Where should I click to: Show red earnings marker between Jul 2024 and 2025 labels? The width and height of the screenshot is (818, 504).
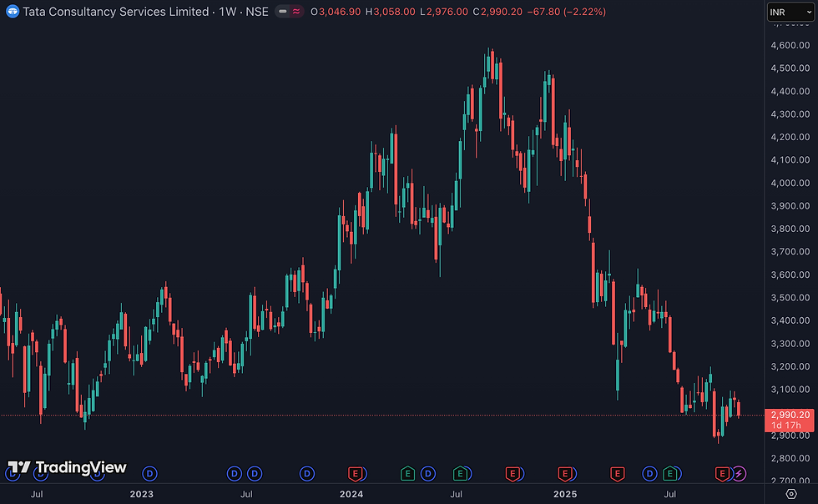513,474
